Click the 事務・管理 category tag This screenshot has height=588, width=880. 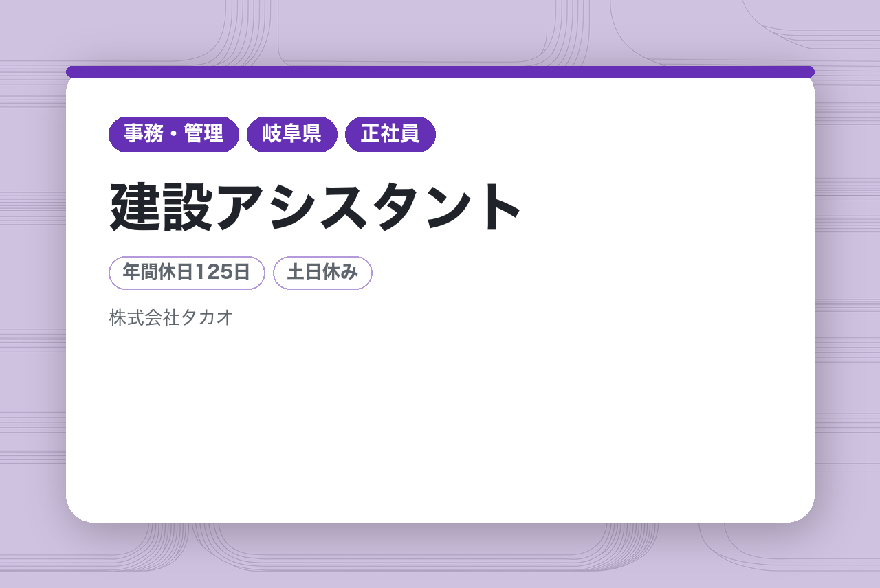coord(174,135)
